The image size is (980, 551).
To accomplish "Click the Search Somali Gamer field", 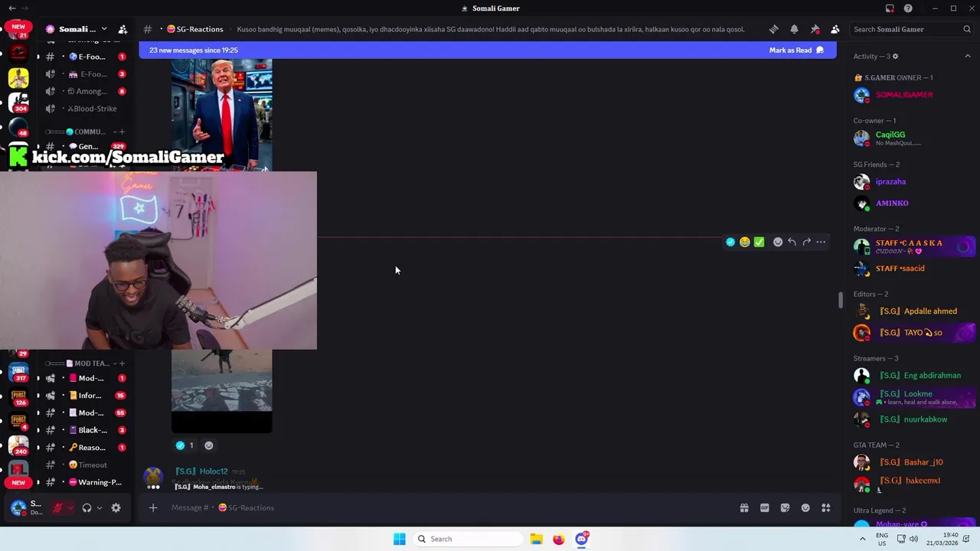I will point(912,29).
